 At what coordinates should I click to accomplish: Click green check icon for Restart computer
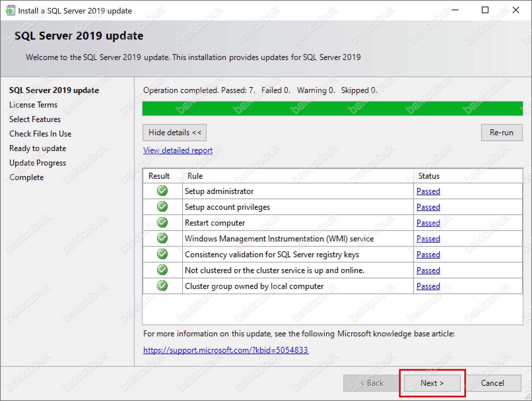(162, 222)
